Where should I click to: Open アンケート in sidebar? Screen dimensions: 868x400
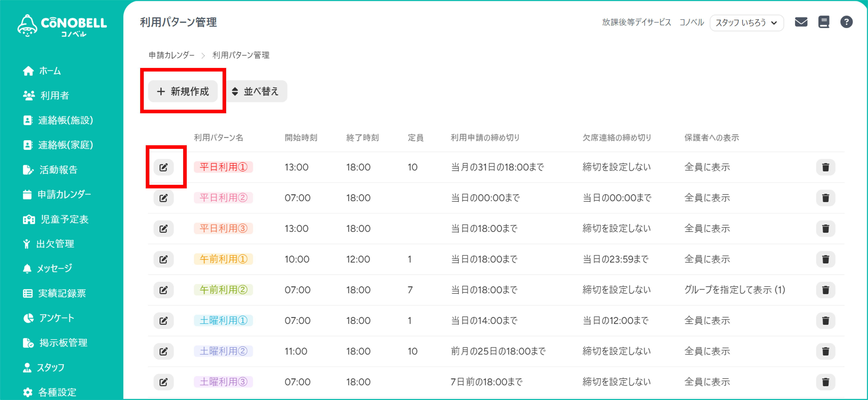(x=49, y=318)
